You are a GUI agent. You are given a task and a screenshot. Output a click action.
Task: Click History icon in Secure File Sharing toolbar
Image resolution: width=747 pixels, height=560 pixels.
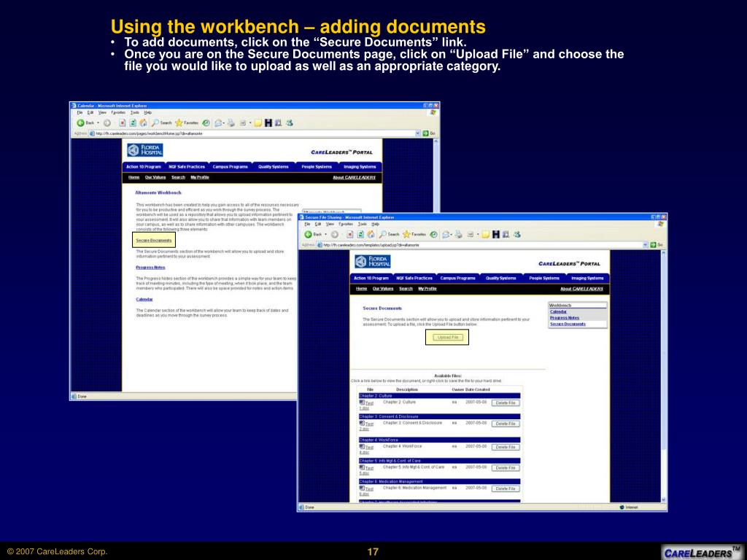[433, 234]
